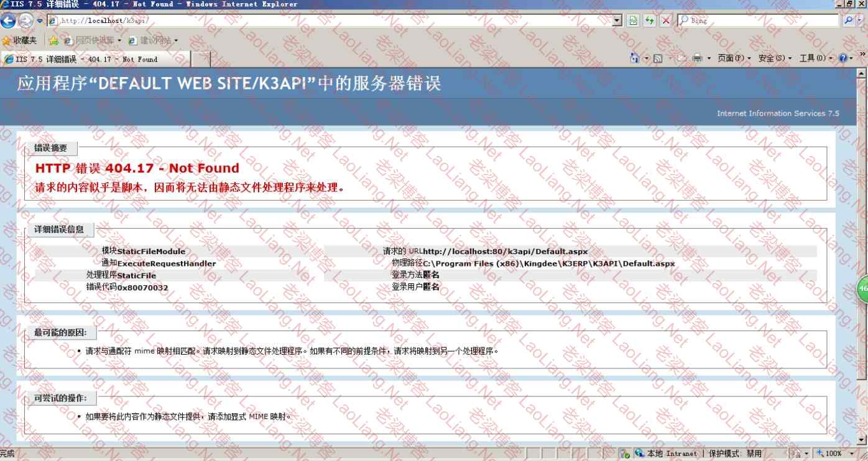Viewport: 868px width, 461px height.
Task: Click the HTTP 错误 404.17 - Not Found heading
Action: [x=137, y=168]
